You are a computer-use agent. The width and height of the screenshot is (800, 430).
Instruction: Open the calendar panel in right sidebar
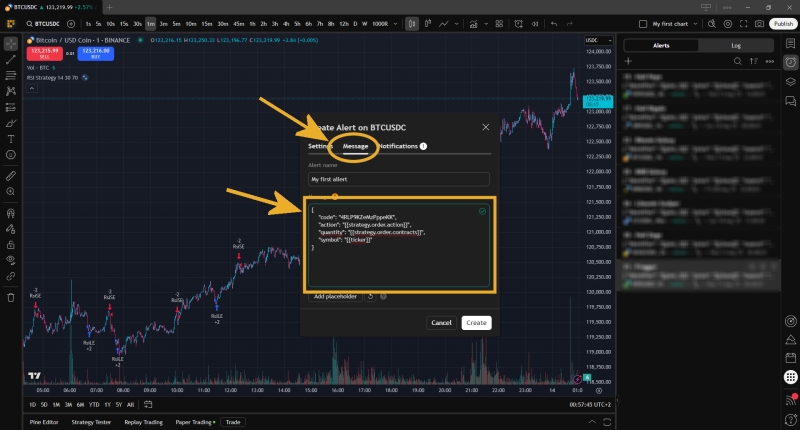coord(790,358)
